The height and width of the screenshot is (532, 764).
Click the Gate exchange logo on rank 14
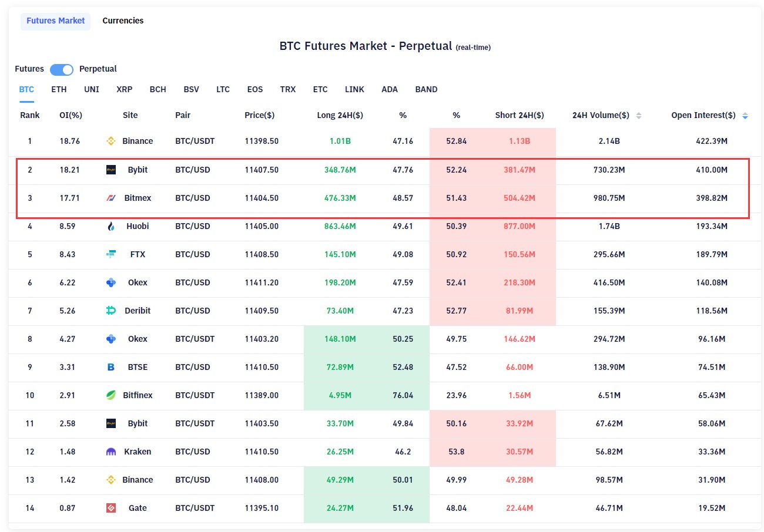point(110,508)
